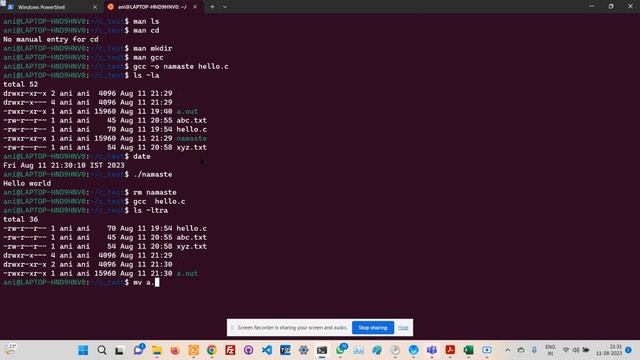Click the Terminal icon in taskbar
Screen dimensions: 640x360
(x=322, y=350)
